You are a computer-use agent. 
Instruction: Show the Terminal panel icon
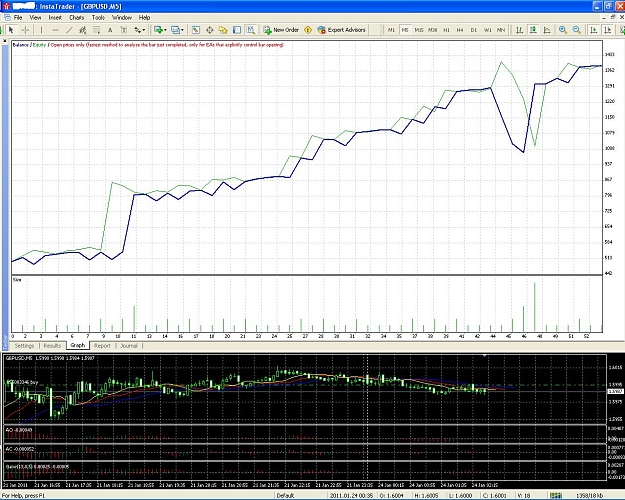tap(237, 30)
